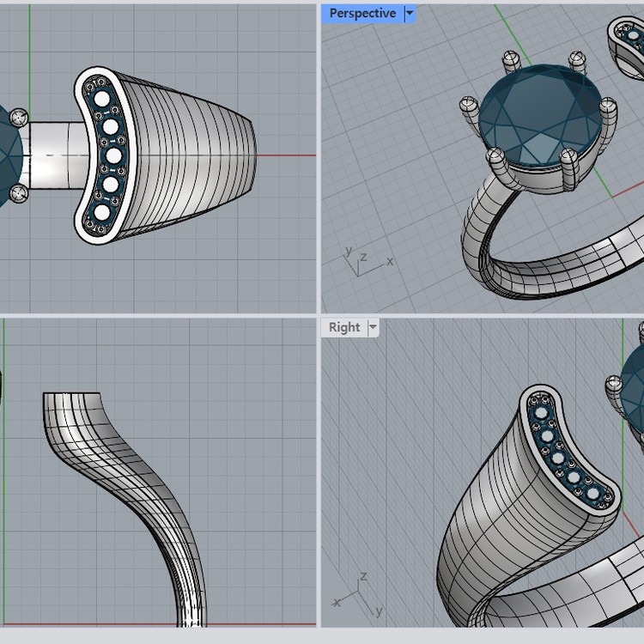Screen dimensions: 644x644
Task: Select the bottommost pavé stone in top-left viewport
Action: pyautogui.click(x=102, y=211)
